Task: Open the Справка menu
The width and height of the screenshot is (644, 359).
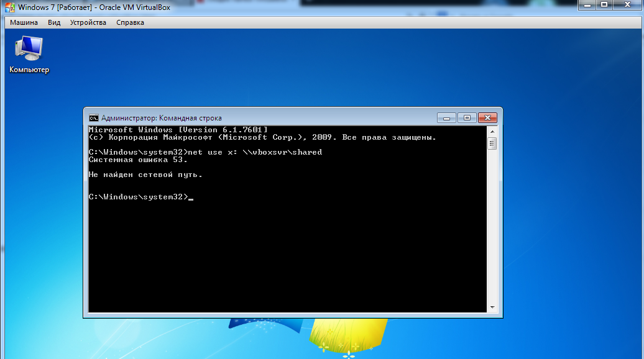Action: point(130,22)
